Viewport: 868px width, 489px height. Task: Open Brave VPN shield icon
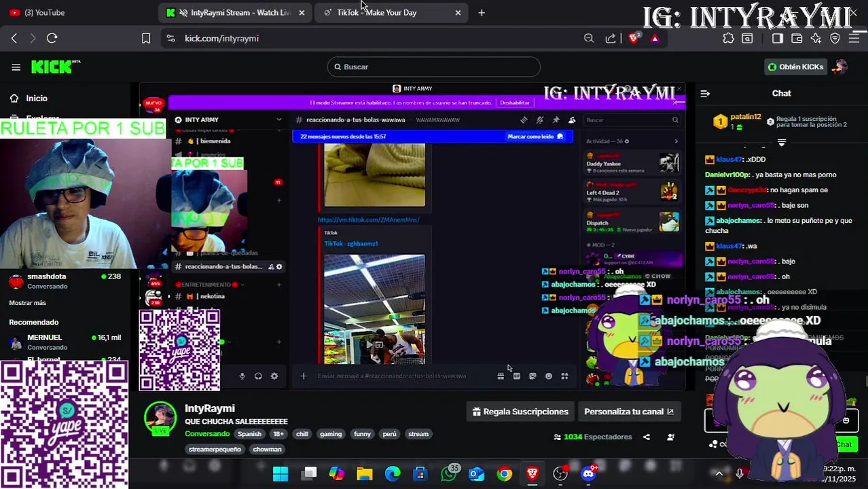(x=835, y=38)
